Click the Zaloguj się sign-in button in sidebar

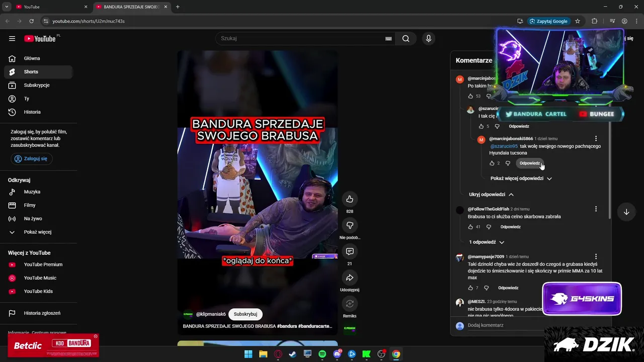(31, 158)
